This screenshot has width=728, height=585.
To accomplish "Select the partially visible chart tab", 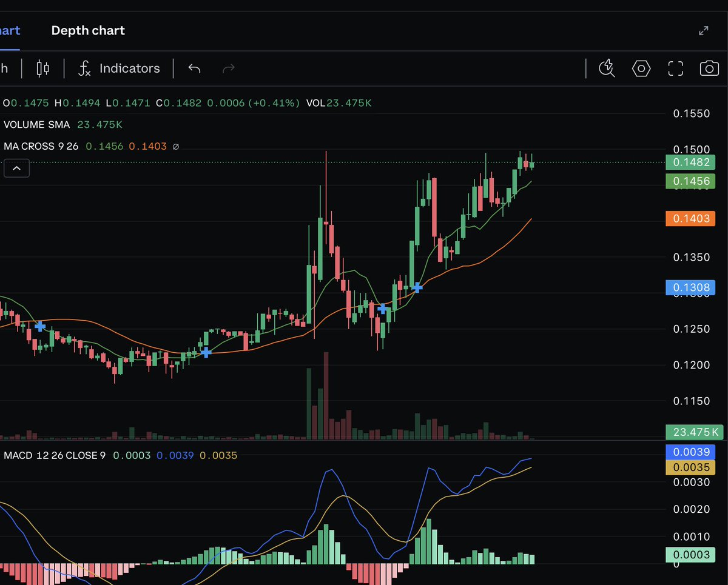I will pos(7,30).
